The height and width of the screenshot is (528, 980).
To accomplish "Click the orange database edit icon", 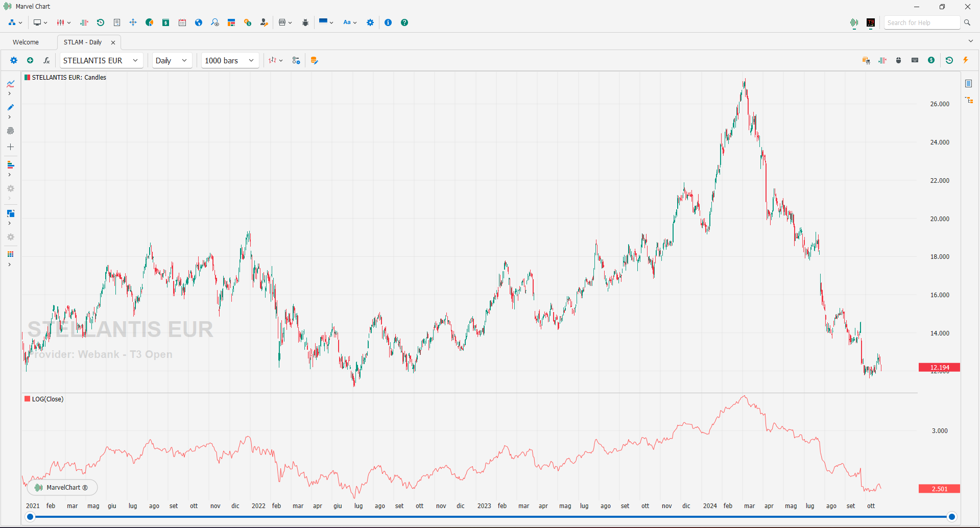I will tap(315, 60).
